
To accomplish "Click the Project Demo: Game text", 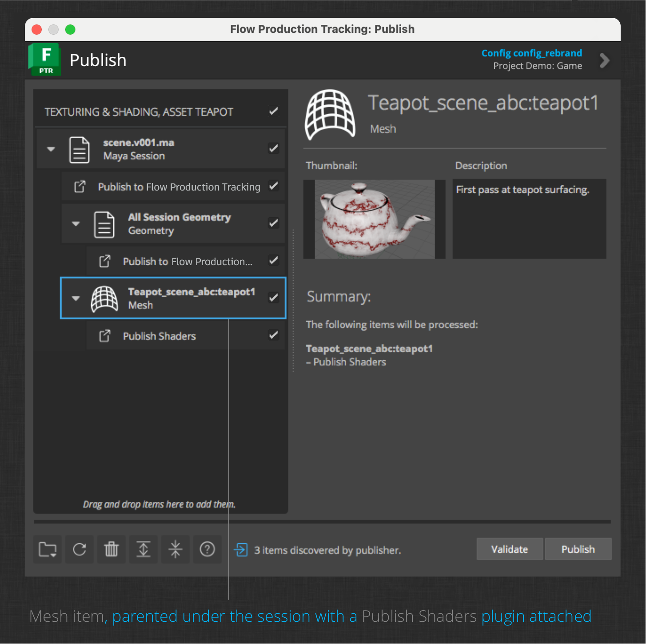I will point(538,66).
